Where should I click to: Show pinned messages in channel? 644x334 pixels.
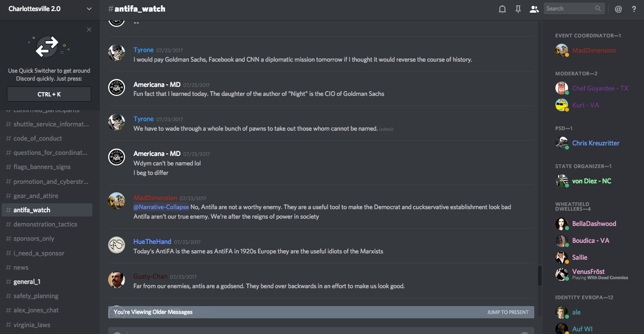[x=518, y=9]
